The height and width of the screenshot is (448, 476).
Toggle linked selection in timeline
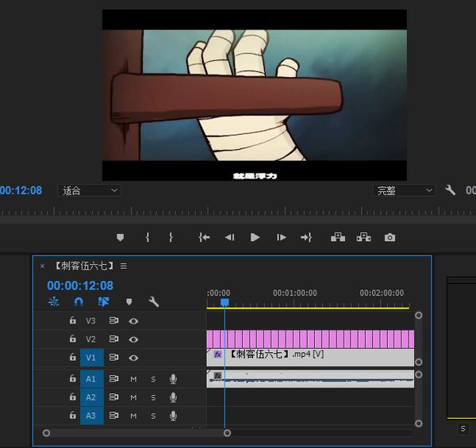(x=103, y=301)
